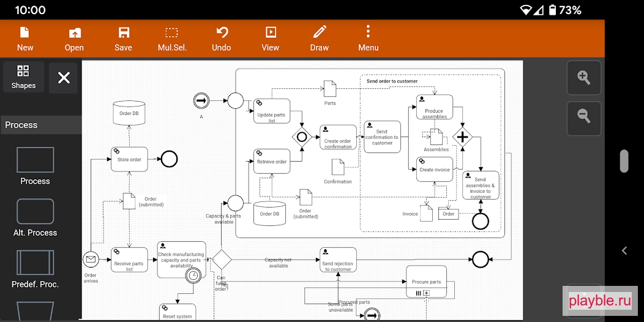Select the 'Capacity not available' flow label

278,263
